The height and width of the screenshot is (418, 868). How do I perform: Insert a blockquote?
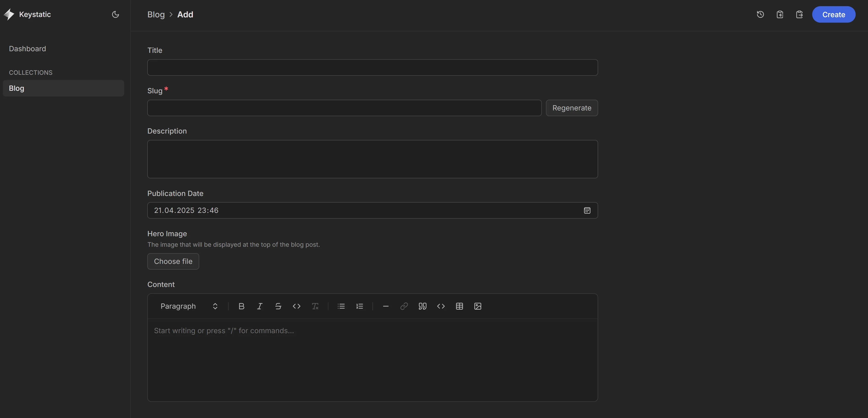422,306
